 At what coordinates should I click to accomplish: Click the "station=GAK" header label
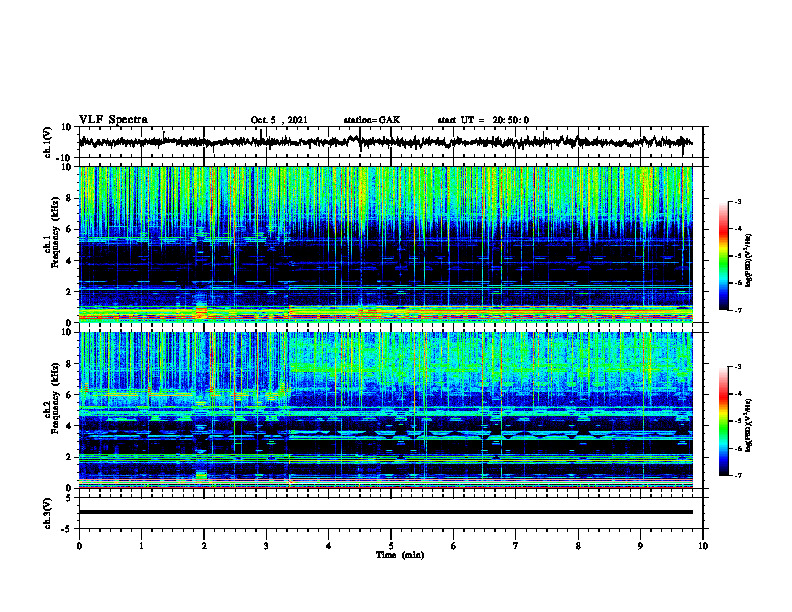click(372, 120)
